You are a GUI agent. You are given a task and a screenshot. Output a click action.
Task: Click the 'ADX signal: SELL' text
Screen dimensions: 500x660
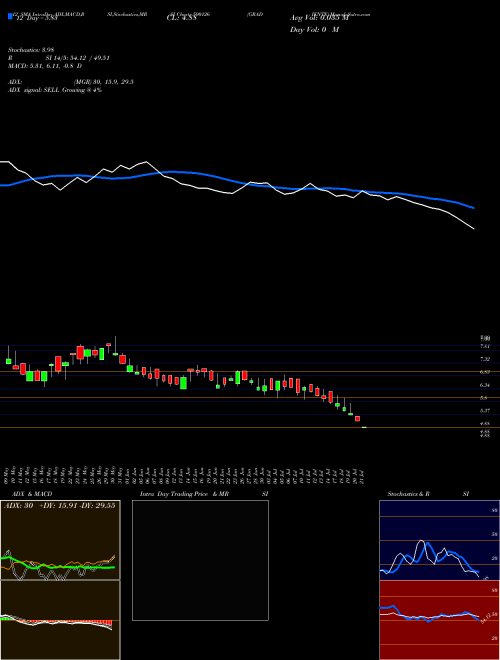coord(55,90)
